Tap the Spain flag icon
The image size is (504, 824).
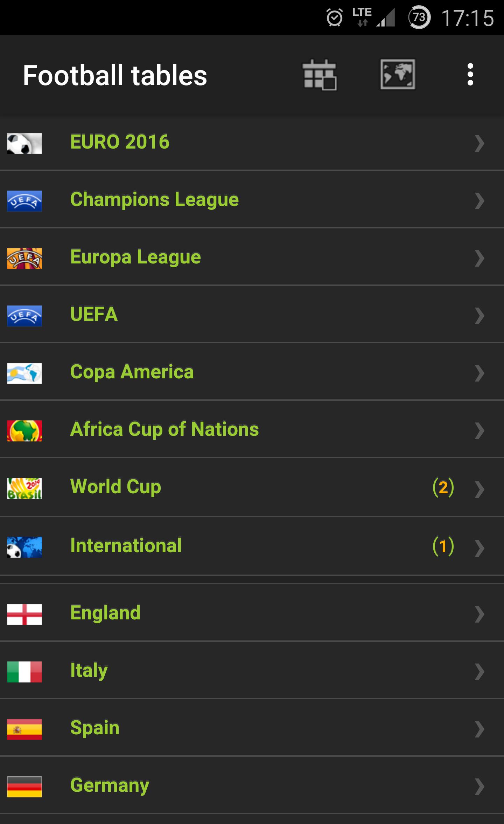(x=24, y=729)
